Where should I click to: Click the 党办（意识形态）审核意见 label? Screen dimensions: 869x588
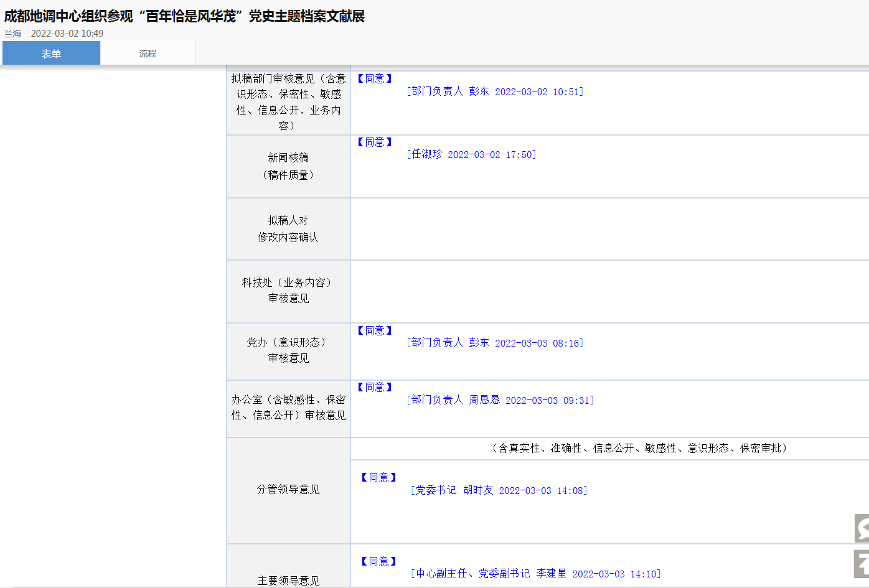click(x=288, y=350)
